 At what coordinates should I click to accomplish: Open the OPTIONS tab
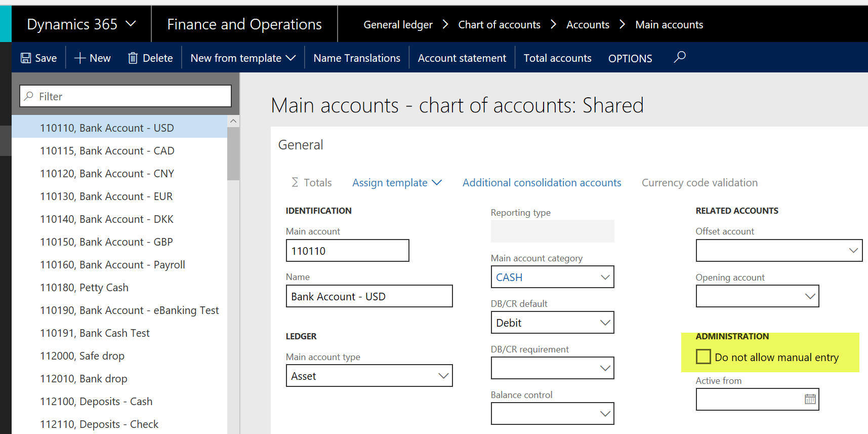click(x=630, y=58)
